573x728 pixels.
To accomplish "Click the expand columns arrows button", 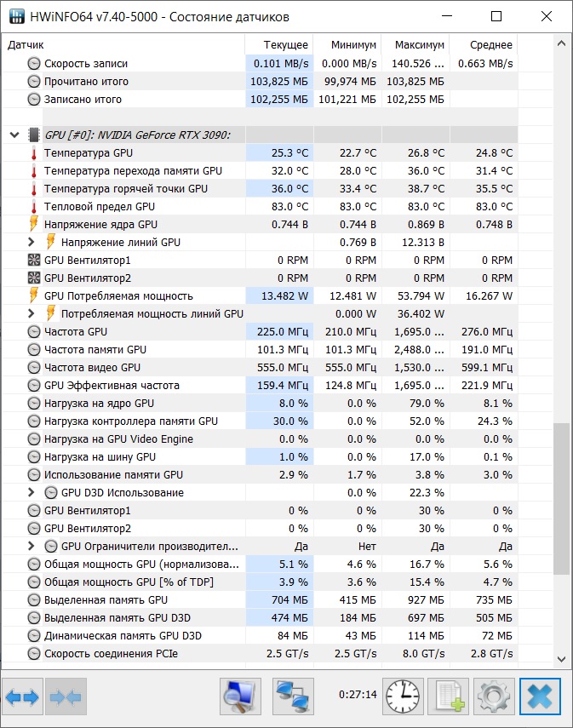I will [x=22, y=697].
